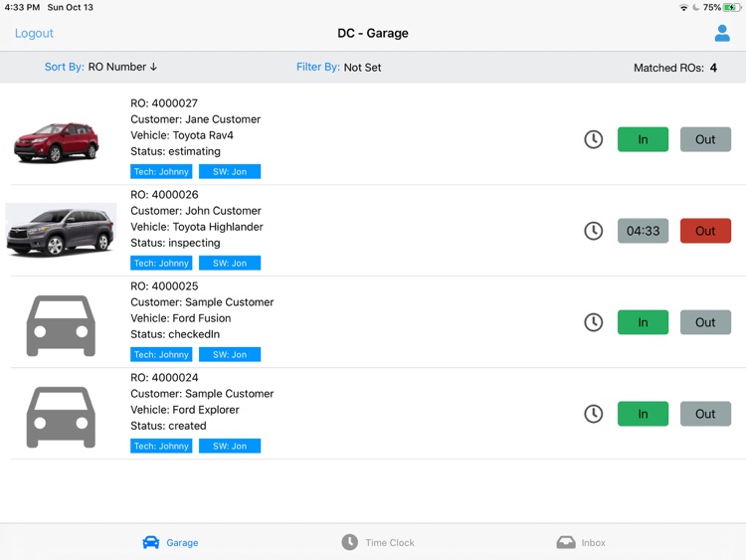
Task: Tap the 04:33 timer on RO 4000026
Action: 643,231
